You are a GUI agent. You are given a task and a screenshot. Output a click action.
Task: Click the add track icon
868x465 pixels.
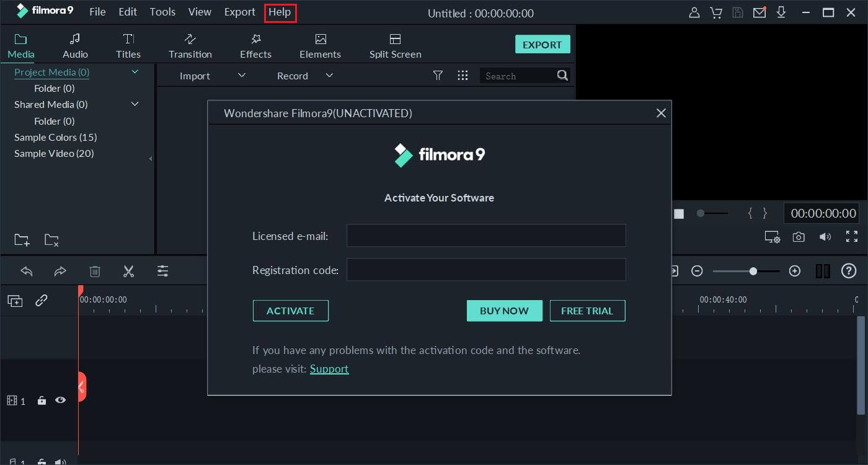click(15, 301)
